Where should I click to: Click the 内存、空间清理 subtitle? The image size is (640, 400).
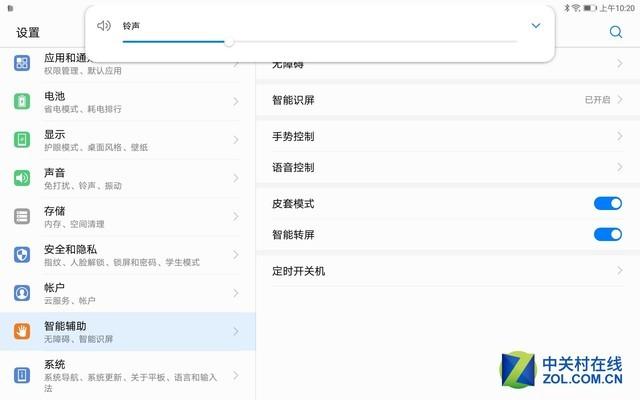pos(74,224)
